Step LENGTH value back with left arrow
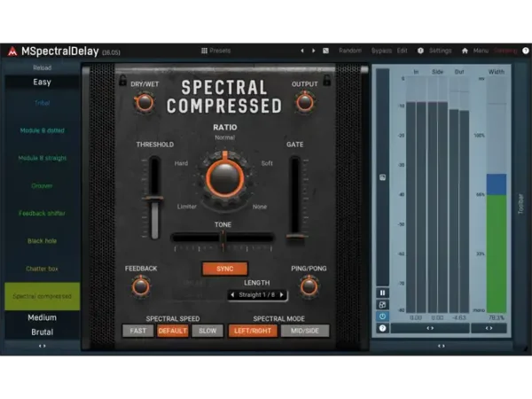532x399 pixels. 232,295
